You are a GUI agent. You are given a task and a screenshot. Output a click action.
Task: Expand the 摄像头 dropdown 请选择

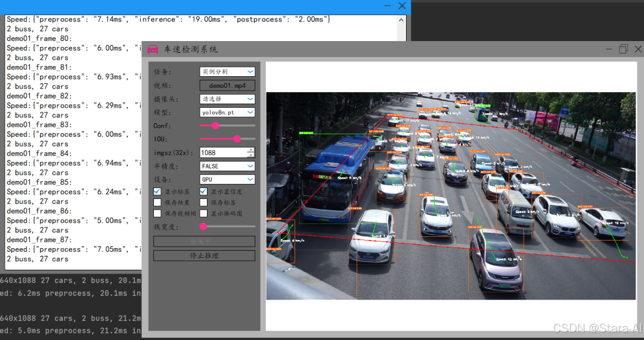coord(227,99)
